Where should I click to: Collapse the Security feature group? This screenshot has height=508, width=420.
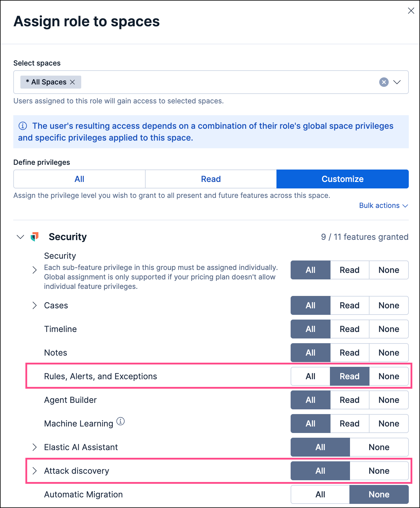click(20, 237)
